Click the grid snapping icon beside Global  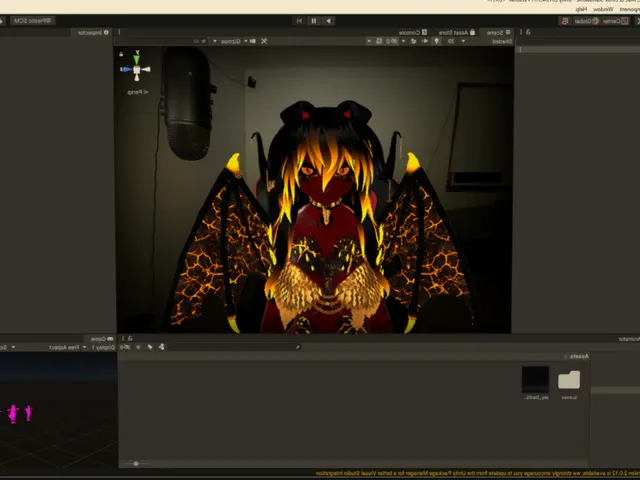point(565,21)
